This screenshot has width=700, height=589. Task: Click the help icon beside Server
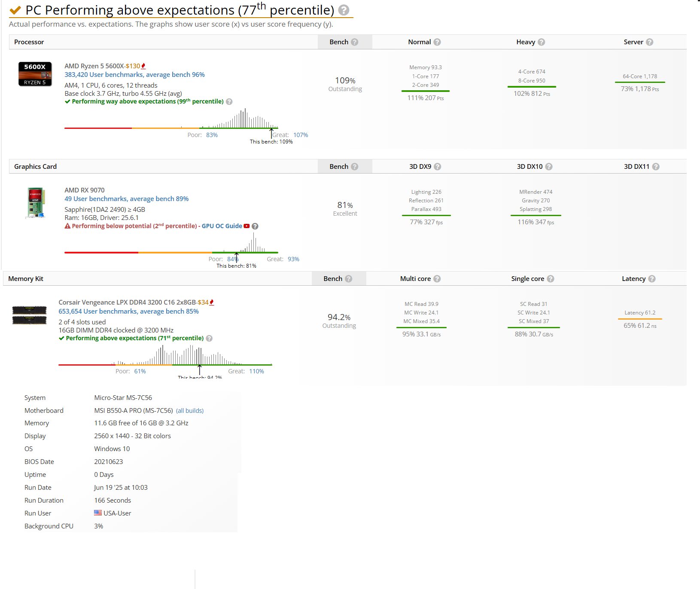coord(650,42)
